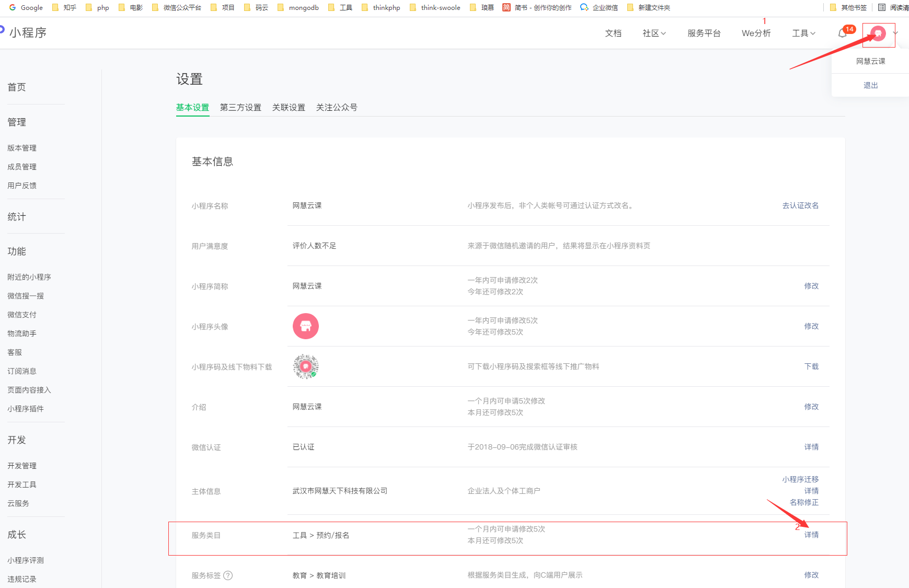Viewport: 909px width, 588px height.
Task: Click 修改 for 服务标签
Action: (811, 575)
